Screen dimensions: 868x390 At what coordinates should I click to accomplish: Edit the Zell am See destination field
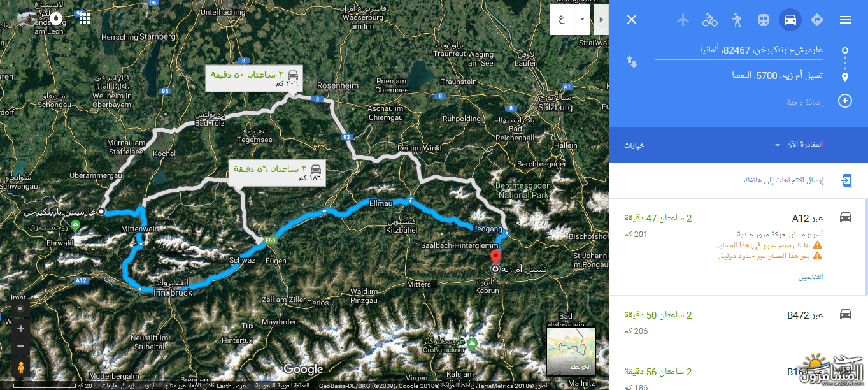point(739,76)
